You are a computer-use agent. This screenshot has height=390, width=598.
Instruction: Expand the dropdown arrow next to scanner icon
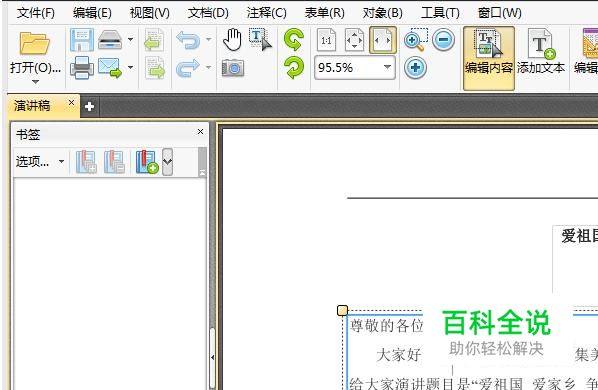point(130,39)
